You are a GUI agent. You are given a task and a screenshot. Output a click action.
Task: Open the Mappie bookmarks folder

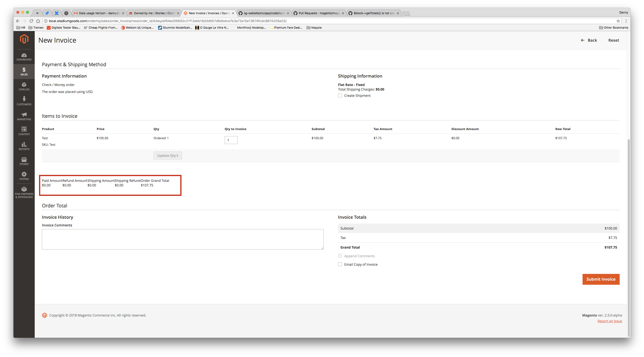pos(314,28)
